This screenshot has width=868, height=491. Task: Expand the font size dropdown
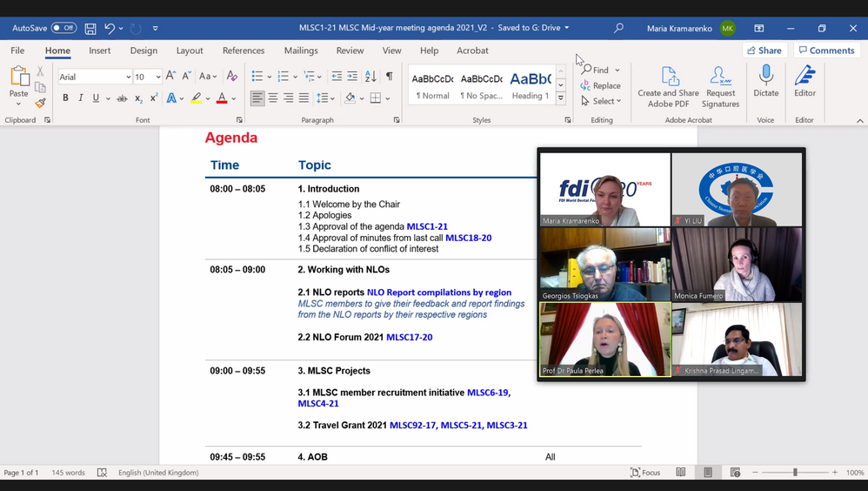pos(157,77)
